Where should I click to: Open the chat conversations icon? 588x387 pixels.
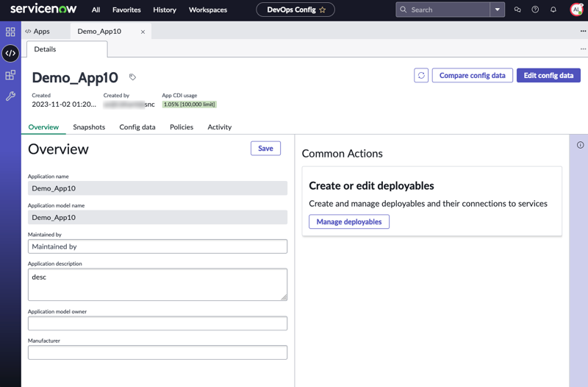coord(517,10)
